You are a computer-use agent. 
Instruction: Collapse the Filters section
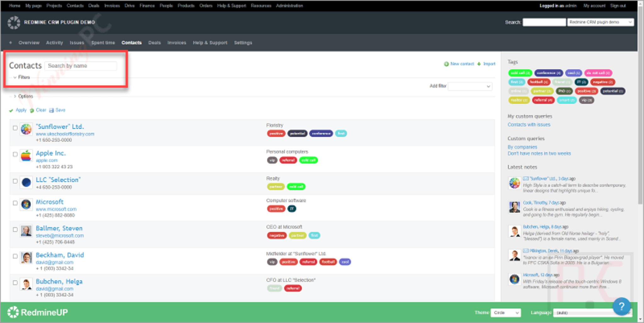click(x=21, y=77)
